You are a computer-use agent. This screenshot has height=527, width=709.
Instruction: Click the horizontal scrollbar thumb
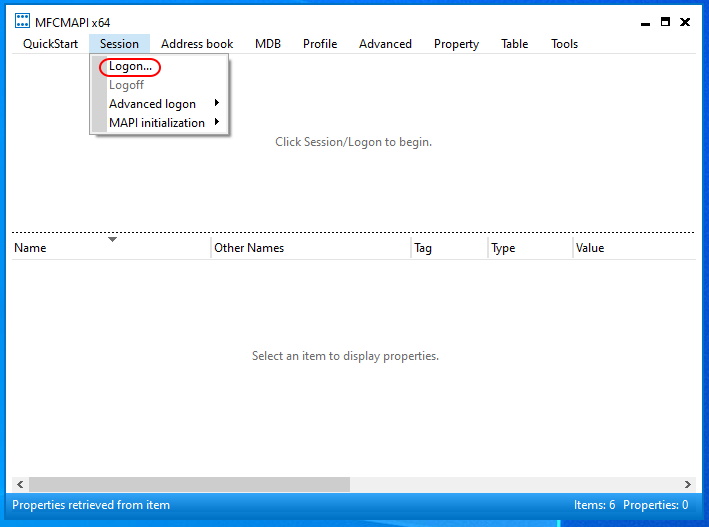(189, 484)
